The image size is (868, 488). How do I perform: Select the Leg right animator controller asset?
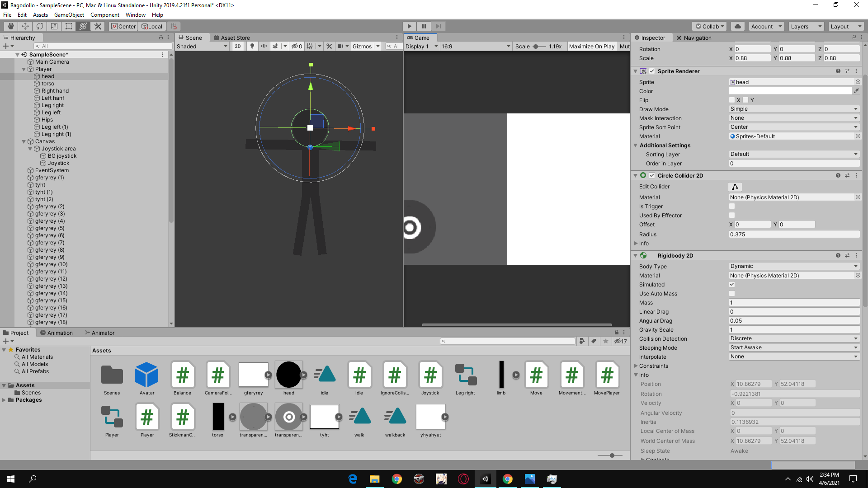click(x=465, y=379)
